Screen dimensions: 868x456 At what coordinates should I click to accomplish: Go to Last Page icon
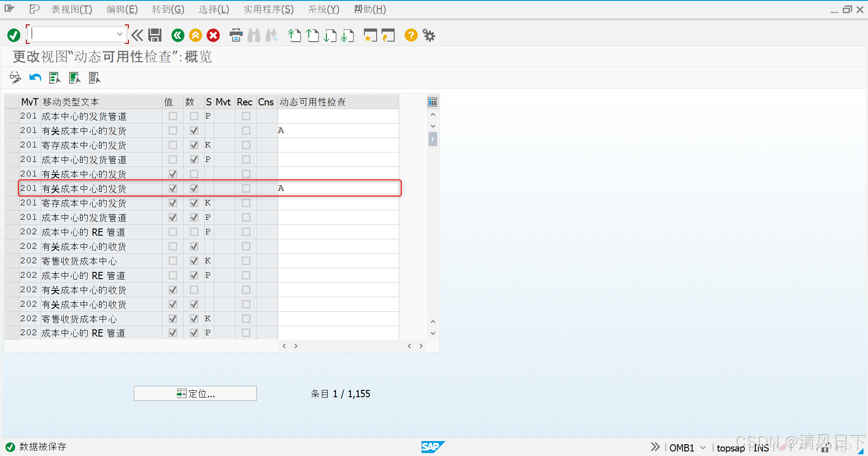pyautogui.click(x=348, y=35)
